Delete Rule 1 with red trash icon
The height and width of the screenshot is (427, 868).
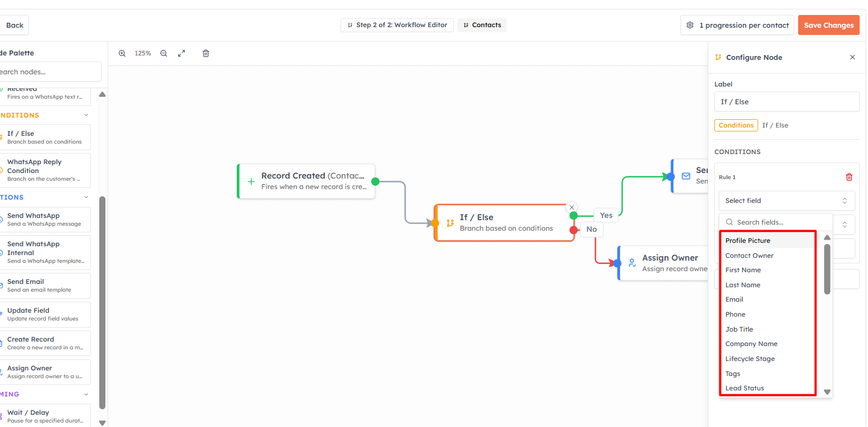849,177
